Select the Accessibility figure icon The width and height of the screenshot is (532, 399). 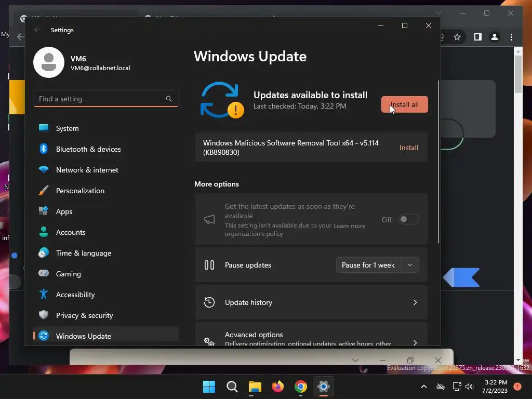coord(44,294)
